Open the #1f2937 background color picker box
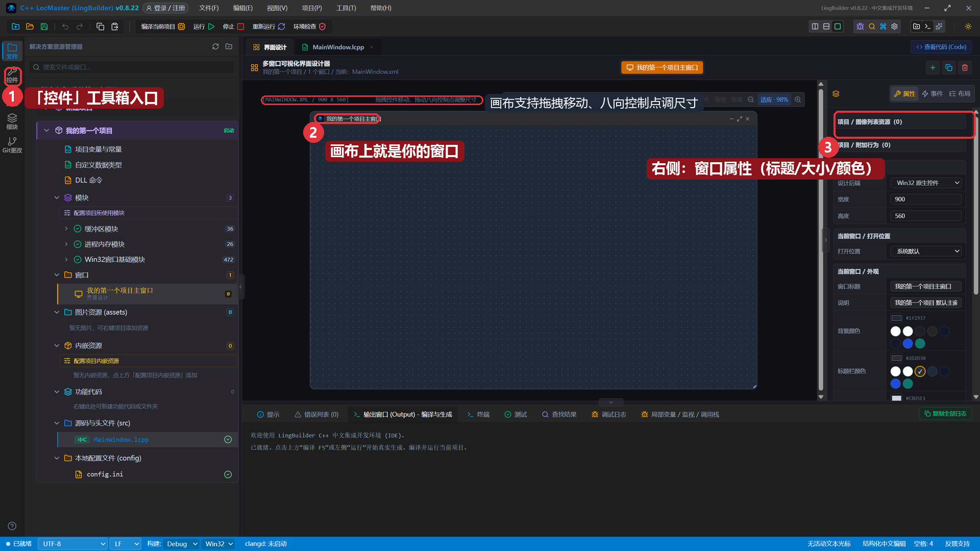Image resolution: width=980 pixels, height=551 pixels. coord(896,318)
